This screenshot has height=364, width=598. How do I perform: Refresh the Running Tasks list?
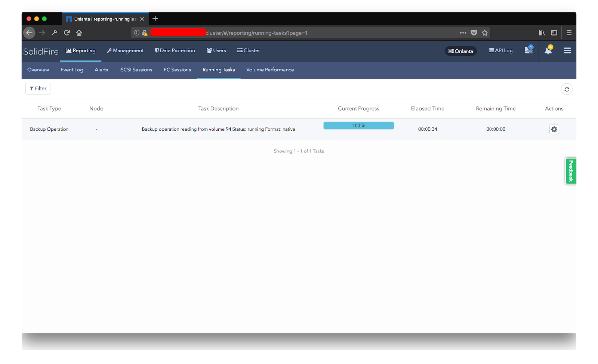[567, 89]
